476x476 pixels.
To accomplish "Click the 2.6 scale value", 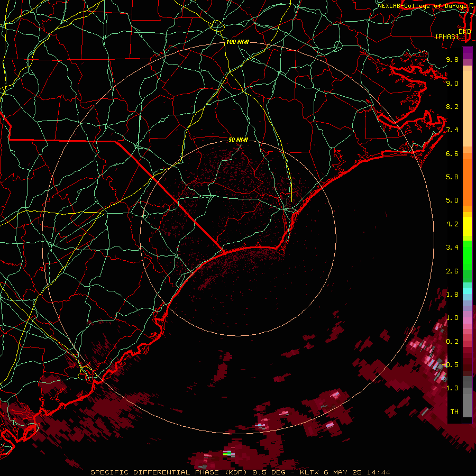I will click(452, 271).
